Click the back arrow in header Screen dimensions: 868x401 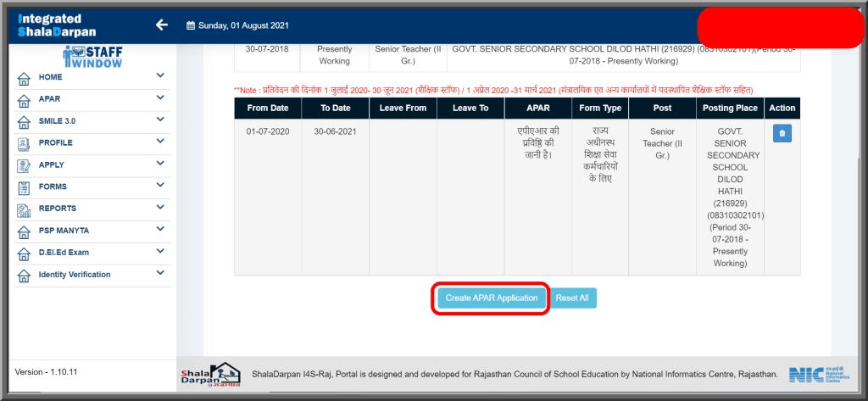(162, 25)
